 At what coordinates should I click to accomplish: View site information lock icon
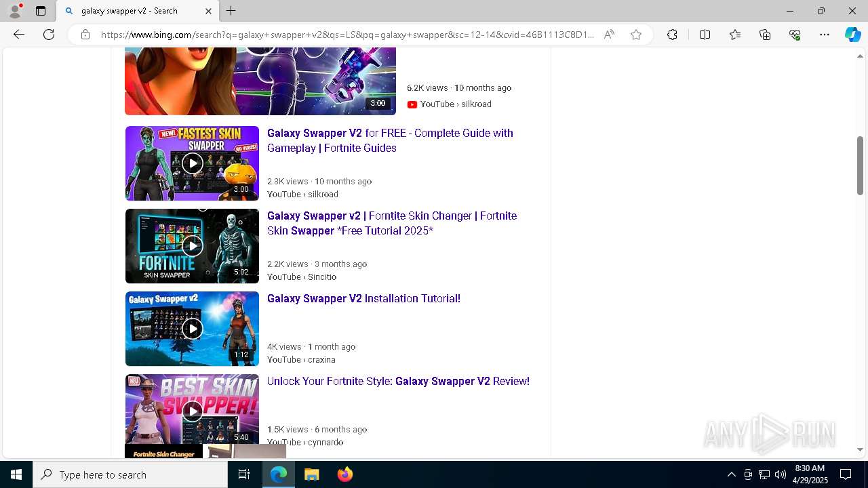(x=85, y=35)
